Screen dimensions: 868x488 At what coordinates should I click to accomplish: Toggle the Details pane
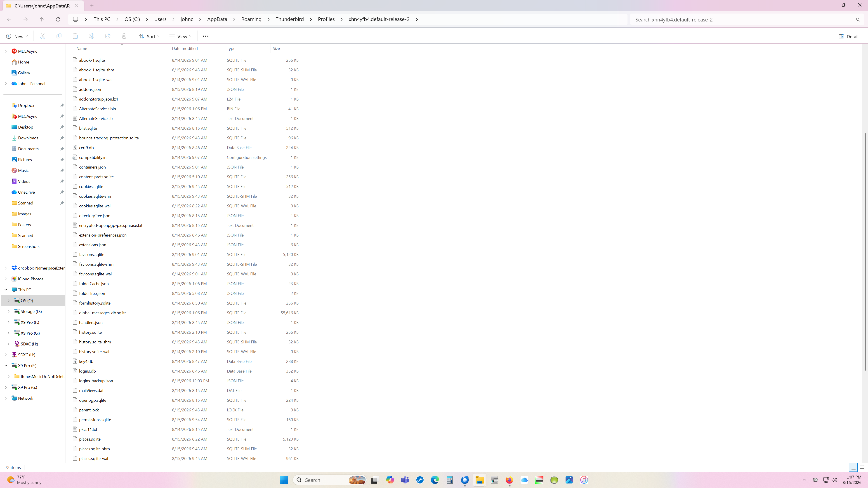(x=849, y=36)
